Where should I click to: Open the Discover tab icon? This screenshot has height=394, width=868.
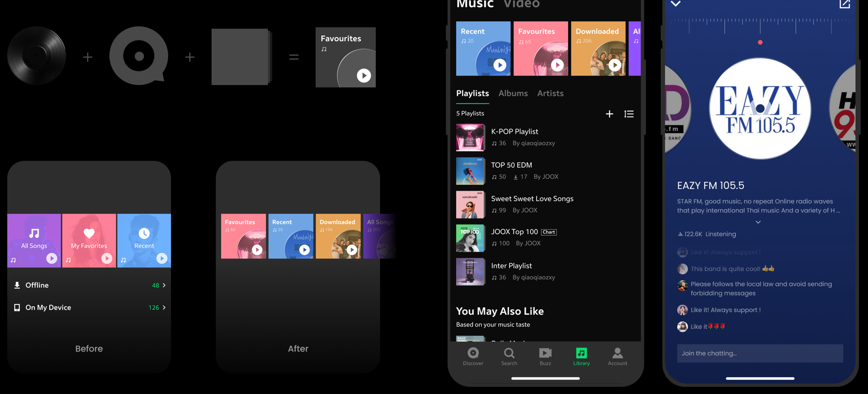[x=473, y=353]
